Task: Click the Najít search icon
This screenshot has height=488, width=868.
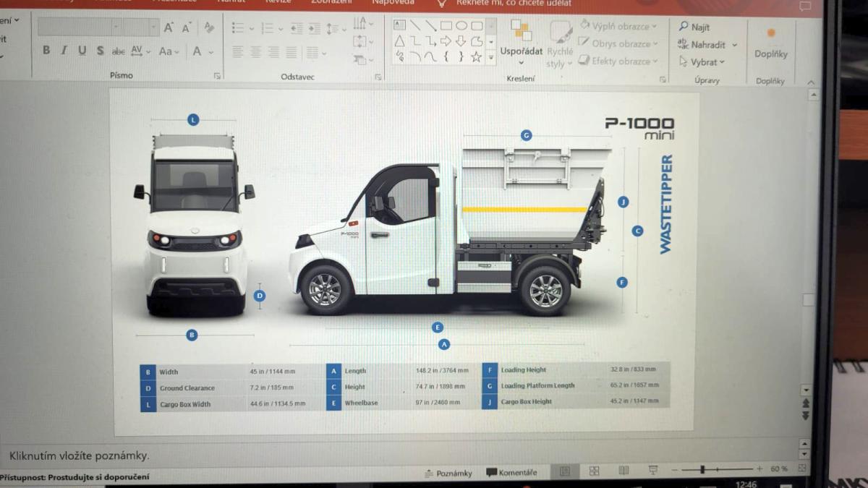Action: (x=684, y=27)
